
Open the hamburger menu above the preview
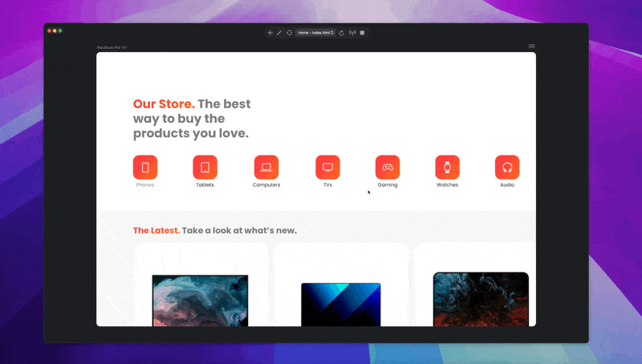(x=531, y=47)
